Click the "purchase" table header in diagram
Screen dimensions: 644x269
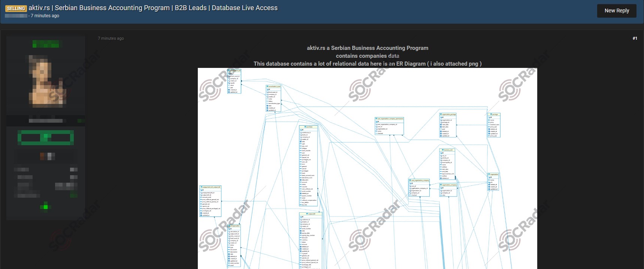308,127
